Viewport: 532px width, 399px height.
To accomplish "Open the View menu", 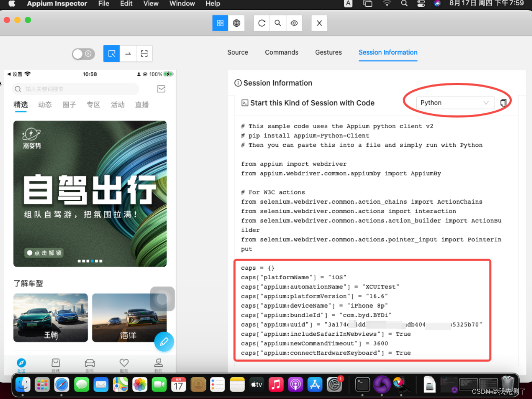I will (x=151, y=4).
